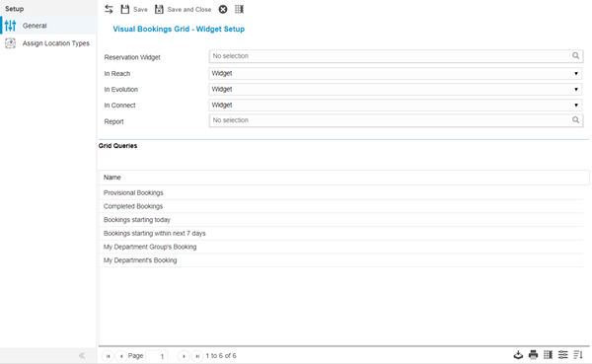This screenshot has height=364, width=592.
Task: Select the Provisional Bookings row
Action: click(x=341, y=193)
